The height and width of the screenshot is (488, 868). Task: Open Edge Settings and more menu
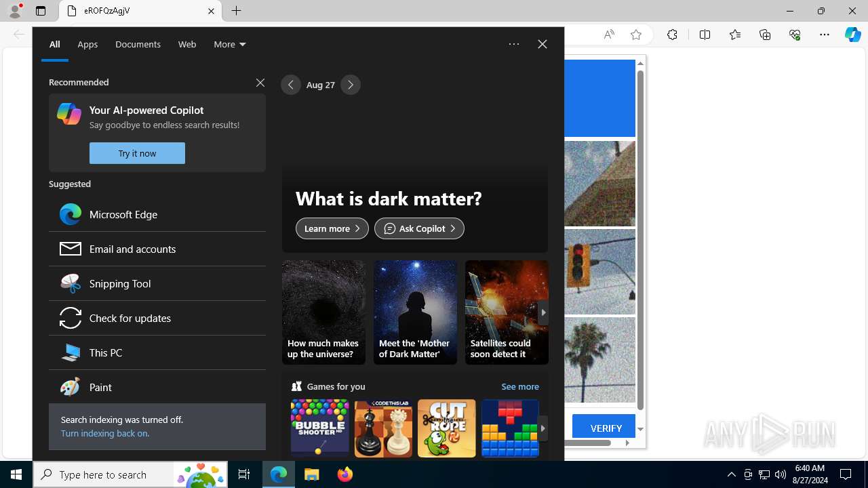click(x=825, y=35)
